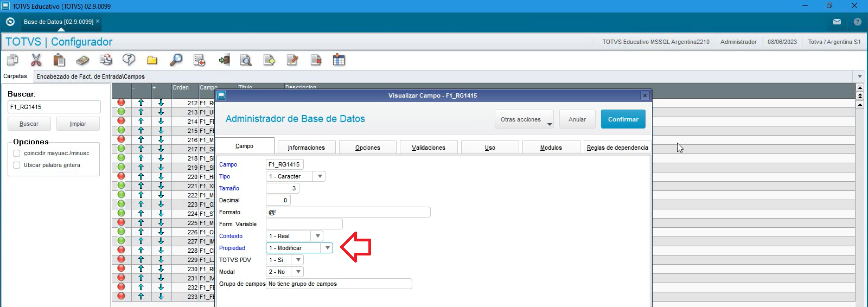Click the Decimal field
This screenshot has height=307, width=868.
click(x=278, y=200)
